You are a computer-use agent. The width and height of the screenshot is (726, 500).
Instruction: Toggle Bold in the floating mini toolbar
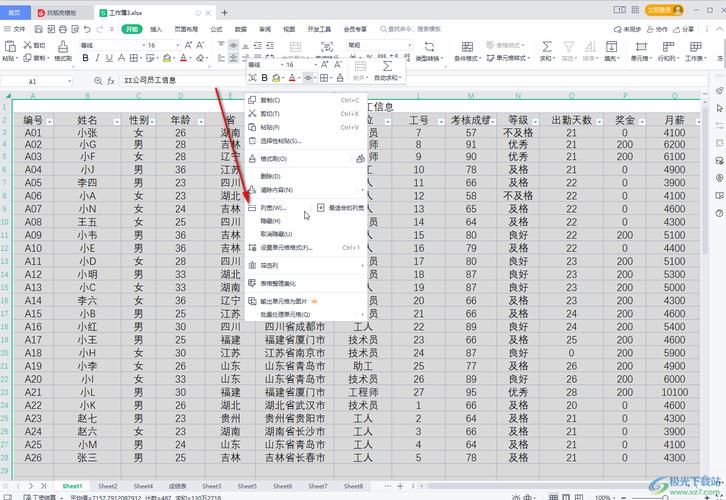[264, 78]
